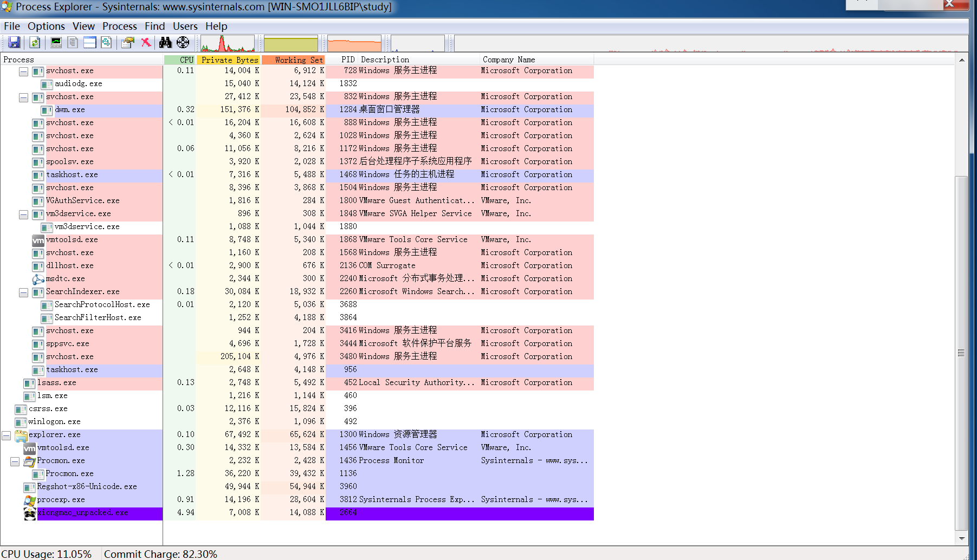Select the SearchFilterHost.exe process
This screenshot has width=977, height=560.
point(98,317)
